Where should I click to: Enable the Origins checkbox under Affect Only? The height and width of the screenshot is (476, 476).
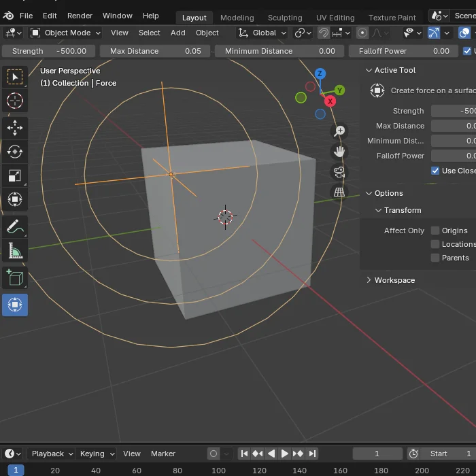pyautogui.click(x=435, y=231)
